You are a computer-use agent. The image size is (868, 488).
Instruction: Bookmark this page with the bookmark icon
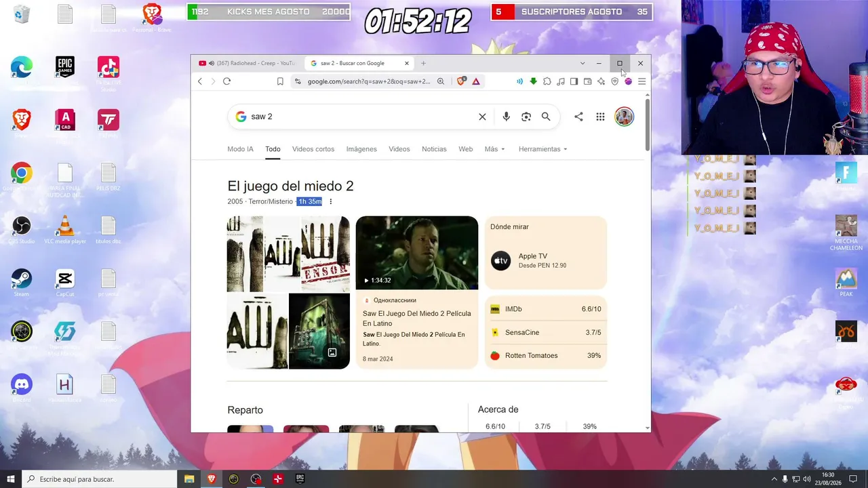coord(280,81)
